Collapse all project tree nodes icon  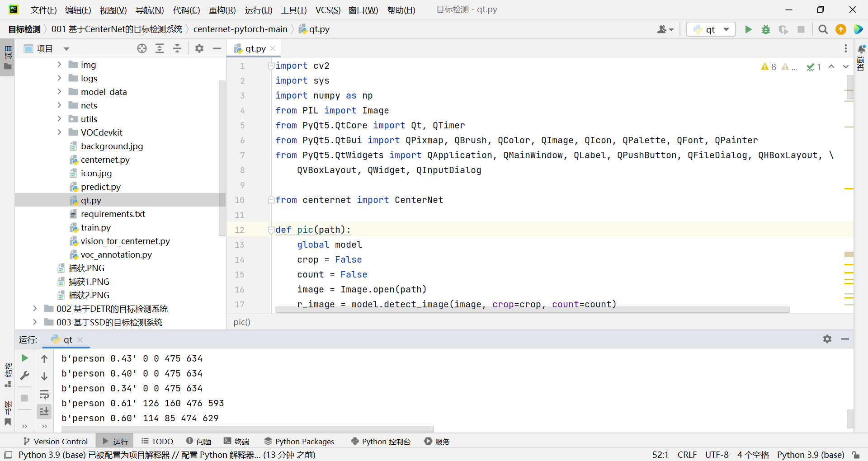click(x=177, y=48)
